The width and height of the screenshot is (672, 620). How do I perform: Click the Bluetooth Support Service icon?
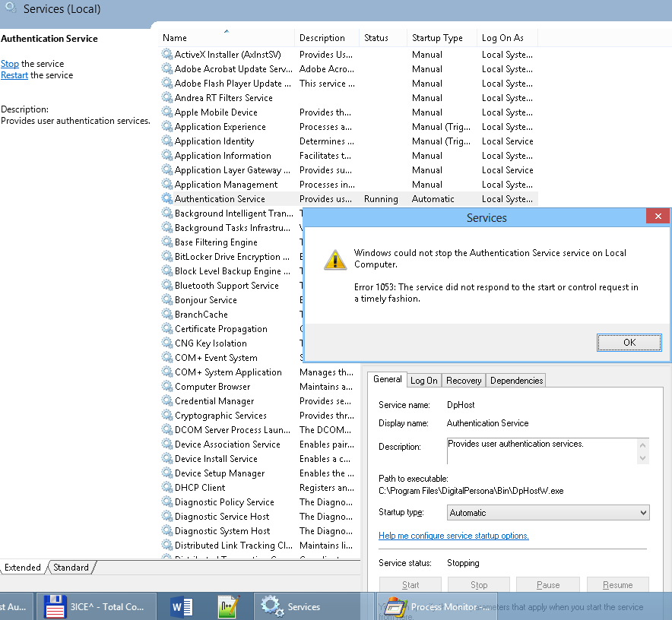click(x=166, y=285)
